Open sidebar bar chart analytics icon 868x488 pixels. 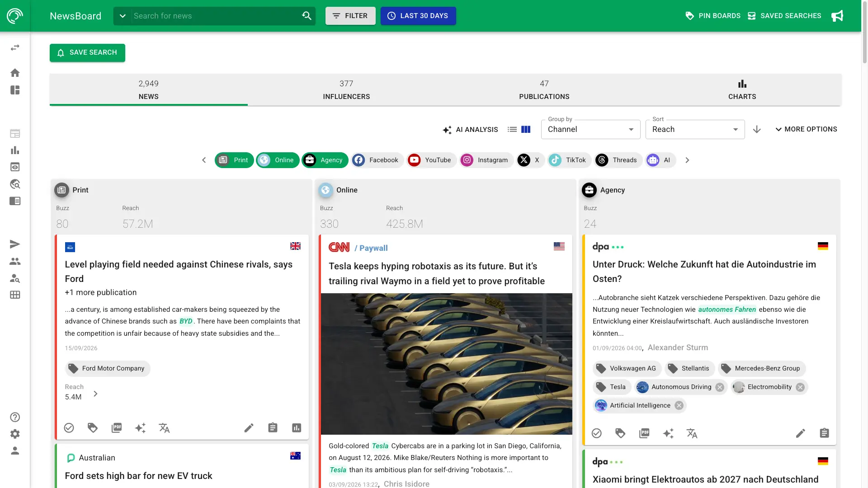point(15,150)
